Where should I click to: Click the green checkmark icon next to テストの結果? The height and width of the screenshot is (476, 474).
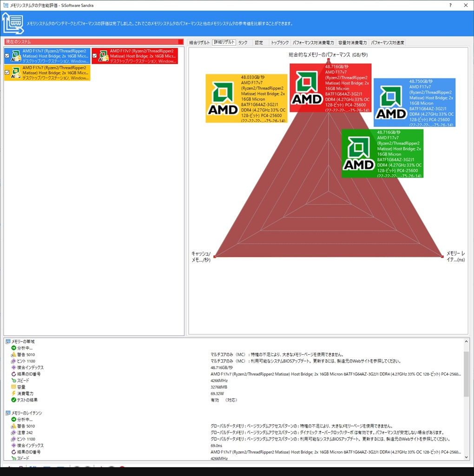(x=13, y=400)
